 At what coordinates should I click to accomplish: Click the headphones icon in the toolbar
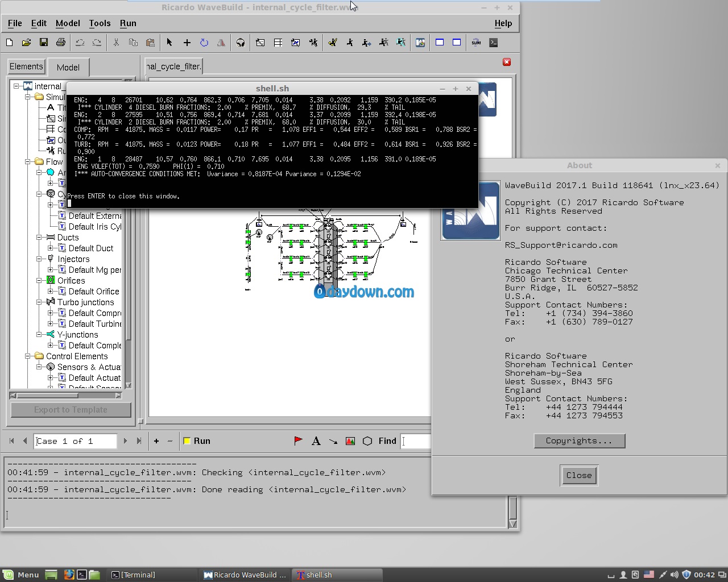point(241,43)
